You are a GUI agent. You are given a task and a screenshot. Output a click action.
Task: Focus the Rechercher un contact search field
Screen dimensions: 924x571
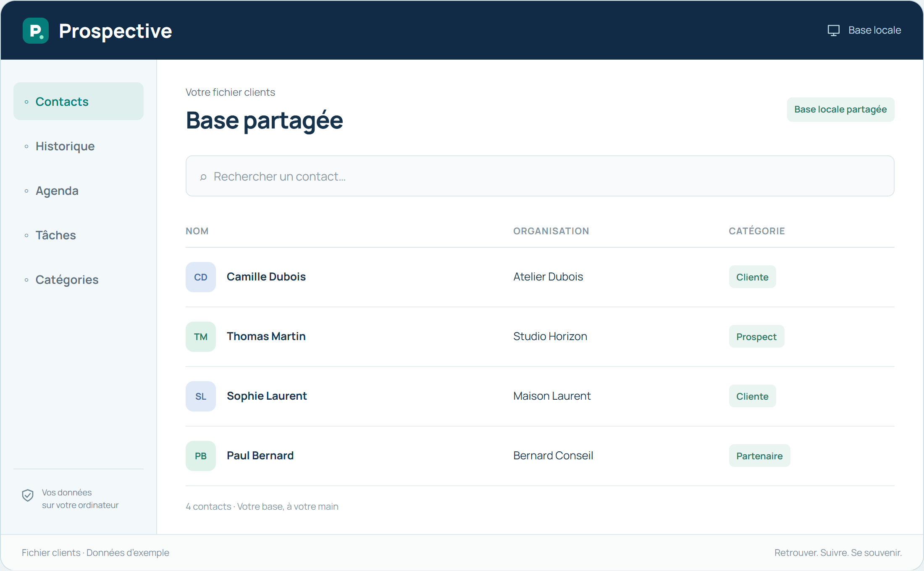[x=540, y=176]
